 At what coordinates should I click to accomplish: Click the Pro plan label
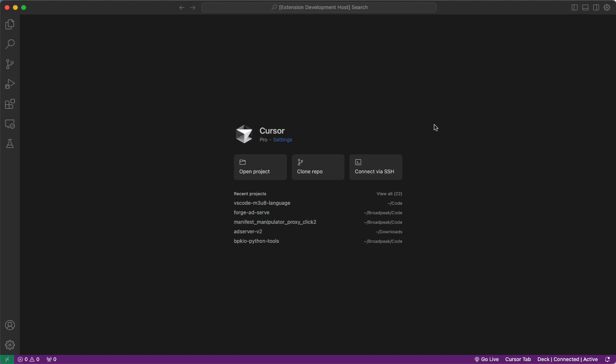263,140
